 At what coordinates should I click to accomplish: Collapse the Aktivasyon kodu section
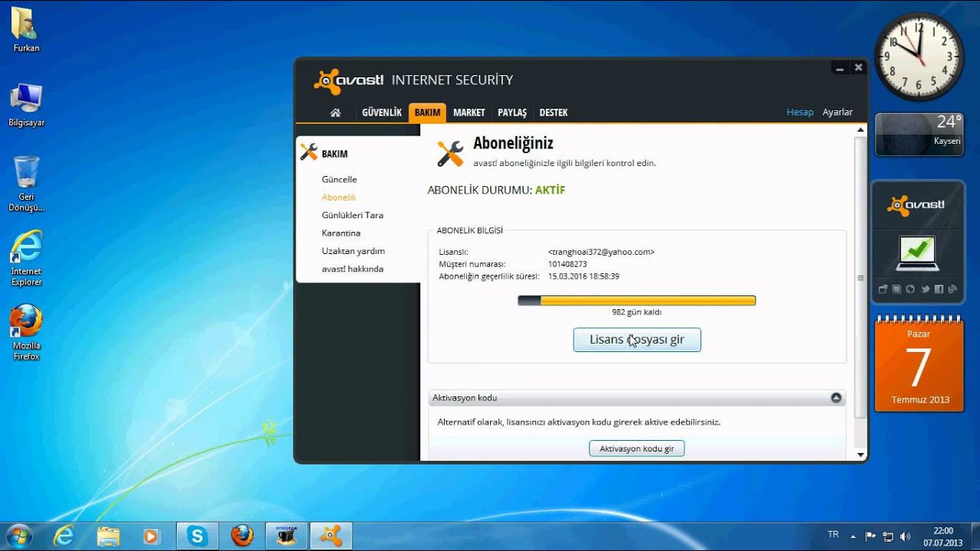click(836, 398)
